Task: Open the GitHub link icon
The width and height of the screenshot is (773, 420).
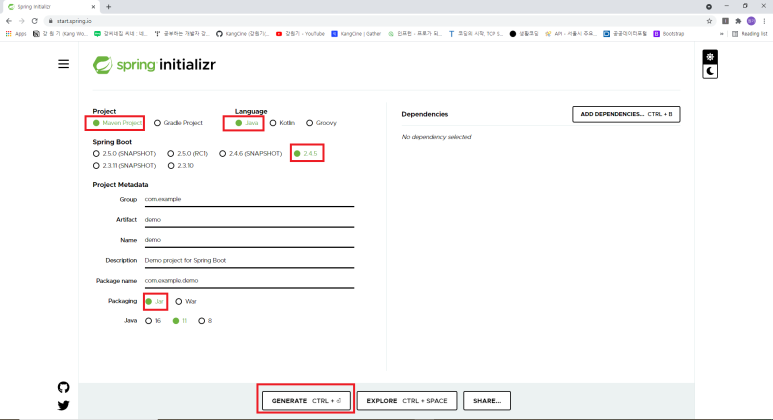Action: [64, 387]
